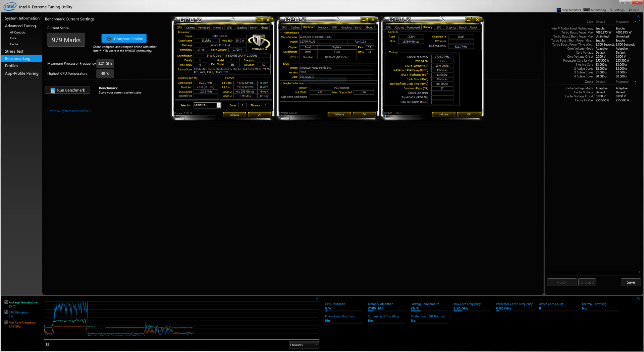
Task: Click the Processor Cache Frequency 0.82 GHz readout
Action: point(504,308)
